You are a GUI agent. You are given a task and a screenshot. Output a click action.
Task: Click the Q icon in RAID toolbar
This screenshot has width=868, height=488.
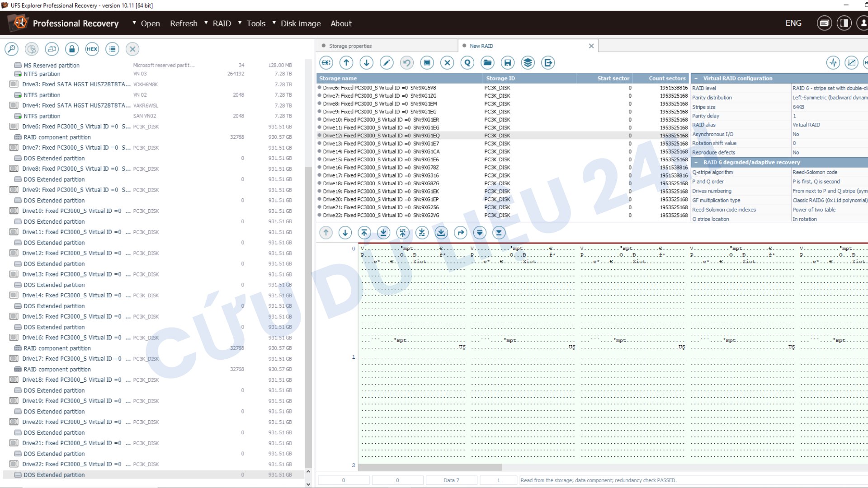(x=467, y=63)
